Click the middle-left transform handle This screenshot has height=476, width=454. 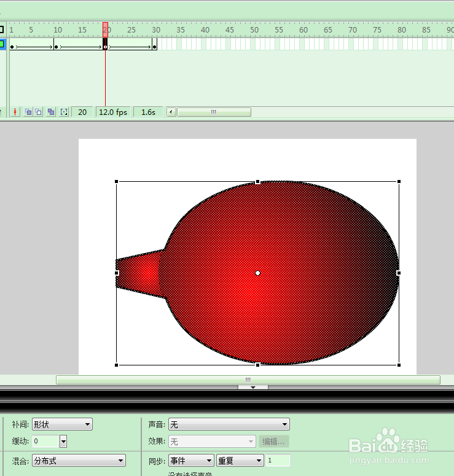tap(116, 273)
